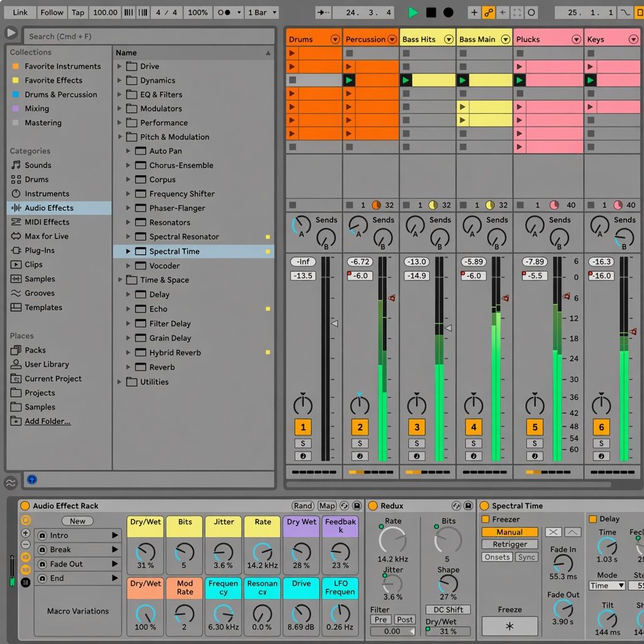Click the Link button
Image resolution: width=644 pixels, height=644 pixels.
(x=19, y=13)
